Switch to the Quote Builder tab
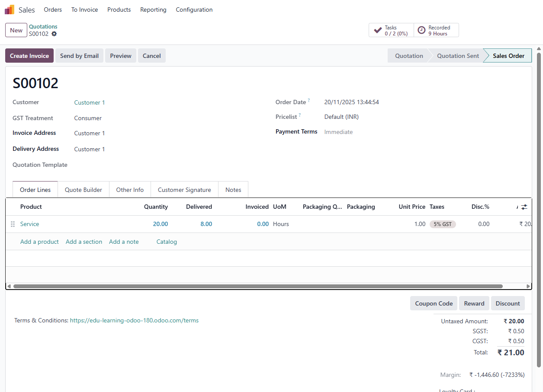Viewport: 543px width, 392px height. pos(84,190)
